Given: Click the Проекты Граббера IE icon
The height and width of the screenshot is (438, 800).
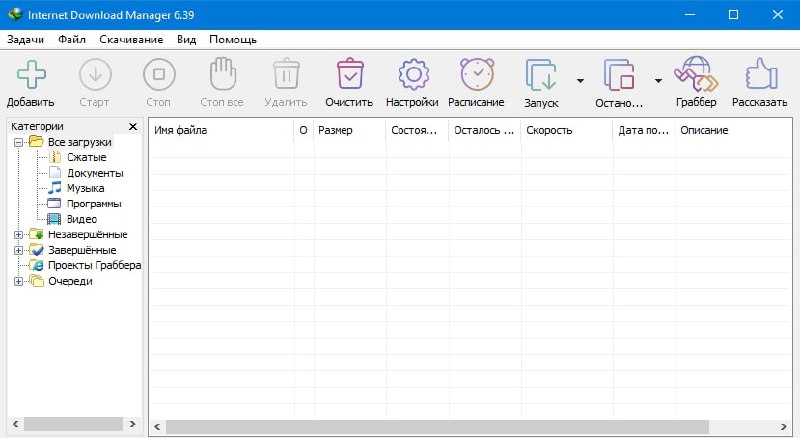Looking at the screenshot, I should coord(36,265).
